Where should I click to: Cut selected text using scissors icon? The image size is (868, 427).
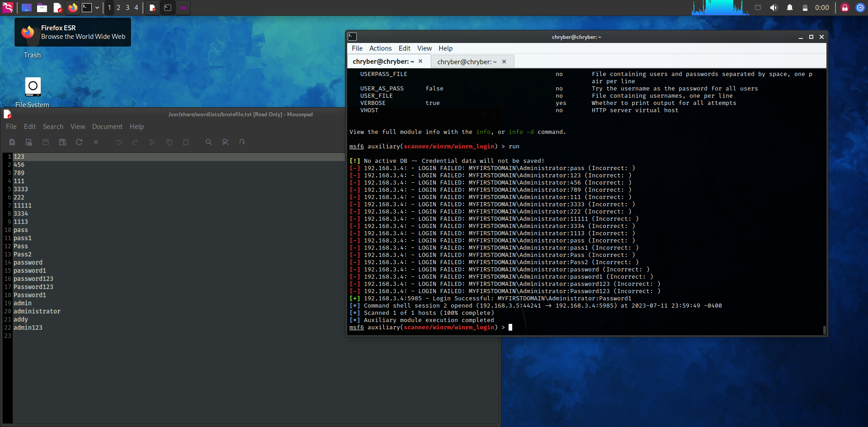[152, 142]
